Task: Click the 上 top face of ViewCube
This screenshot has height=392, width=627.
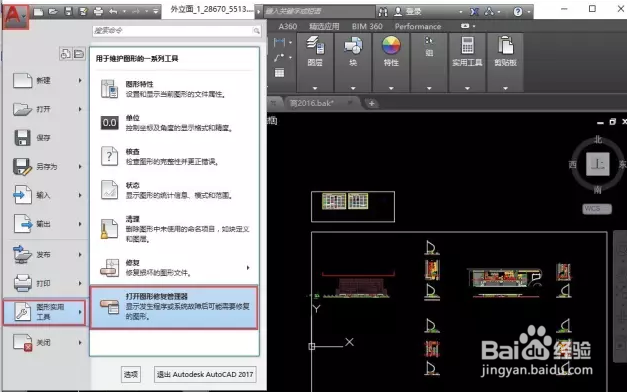Action: click(598, 164)
